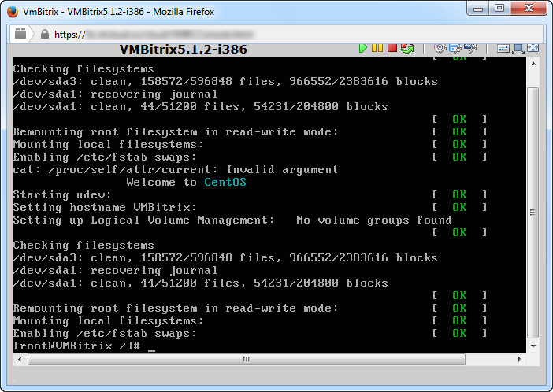Screen dimensions: 553x392
Task: Click the "No volume groups found" message
Action: pos(374,220)
